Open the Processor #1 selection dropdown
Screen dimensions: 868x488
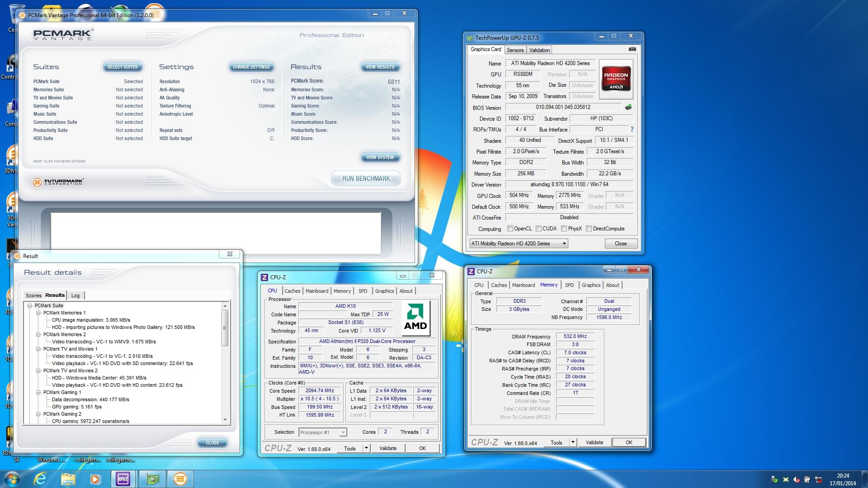pos(322,432)
